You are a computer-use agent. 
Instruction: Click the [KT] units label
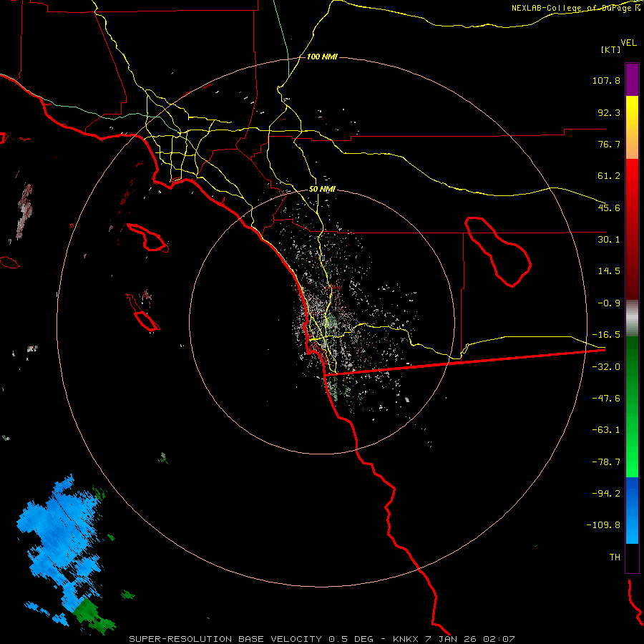(610, 49)
